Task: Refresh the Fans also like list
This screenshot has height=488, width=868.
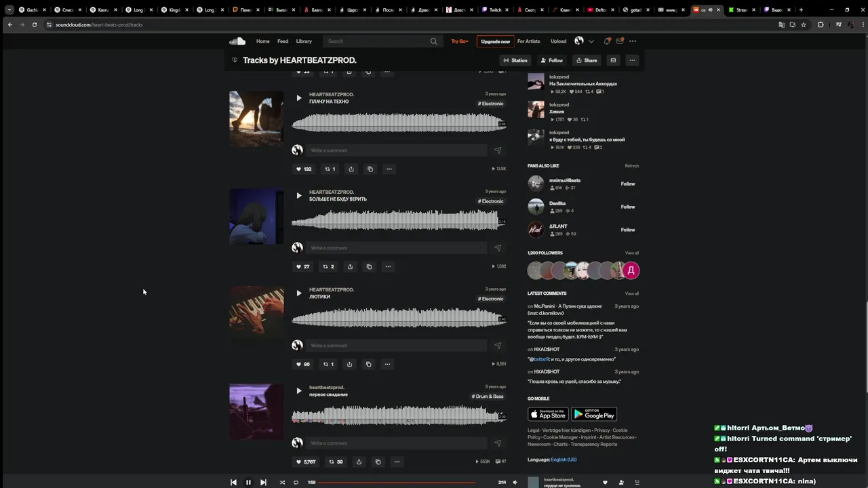Action: point(632,166)
